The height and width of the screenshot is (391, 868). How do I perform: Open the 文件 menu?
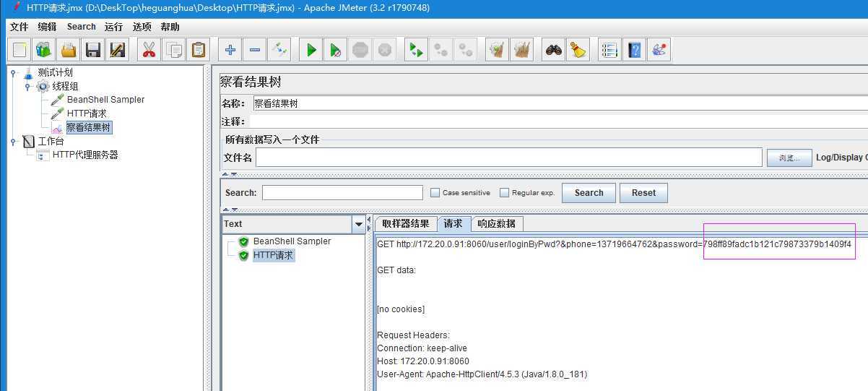pyautogui.click(x=19, y=27)
